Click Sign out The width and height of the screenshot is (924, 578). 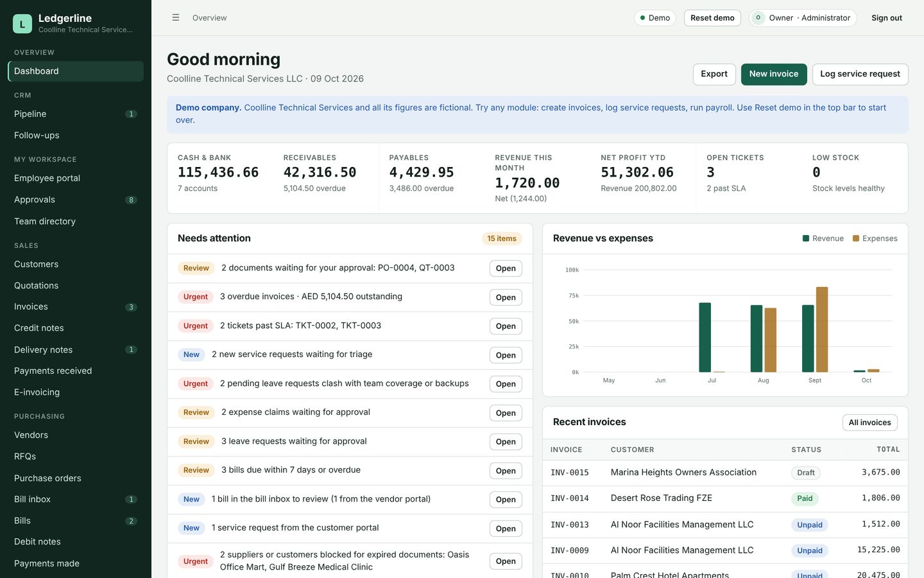(887, 18)
